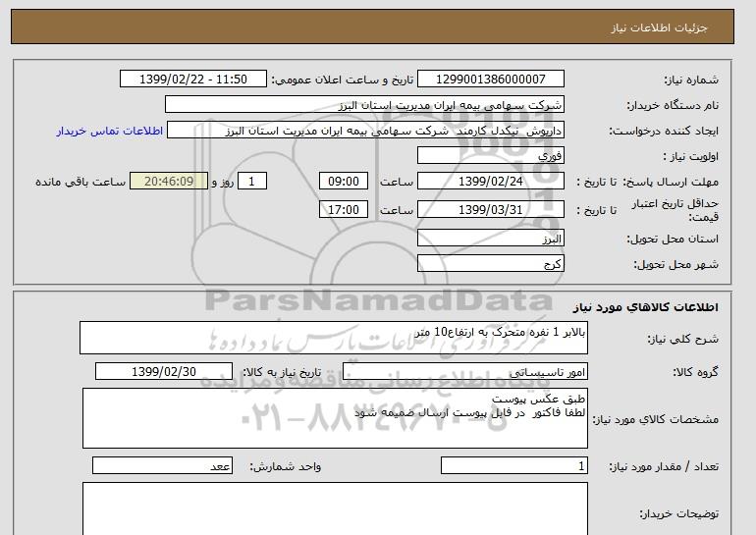The width and height of the screenshot is (756, 535).
Task: Click the response deadline date 1399/02/24
Action: (x=490, y=182)
